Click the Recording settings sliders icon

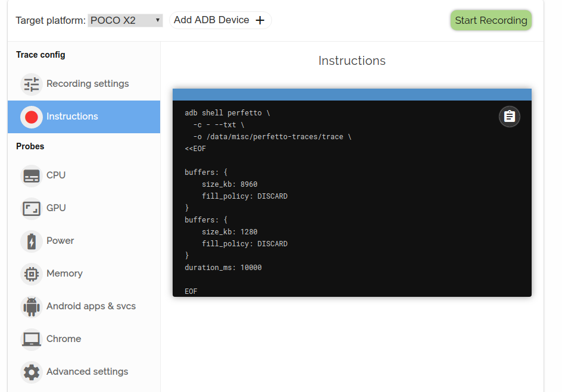tap(31, 84)
